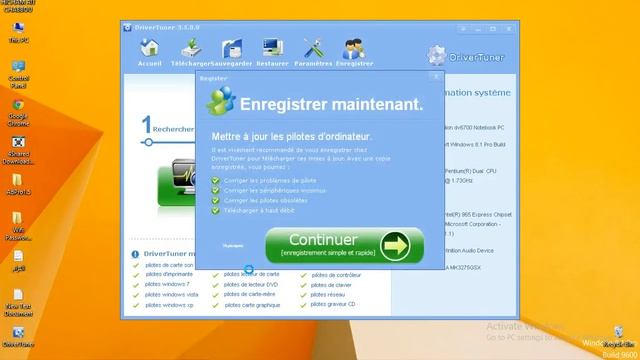Click 'pilotes graveur CD' text
This screenshot has width=640, height=360.
click(x=333, y=304)
